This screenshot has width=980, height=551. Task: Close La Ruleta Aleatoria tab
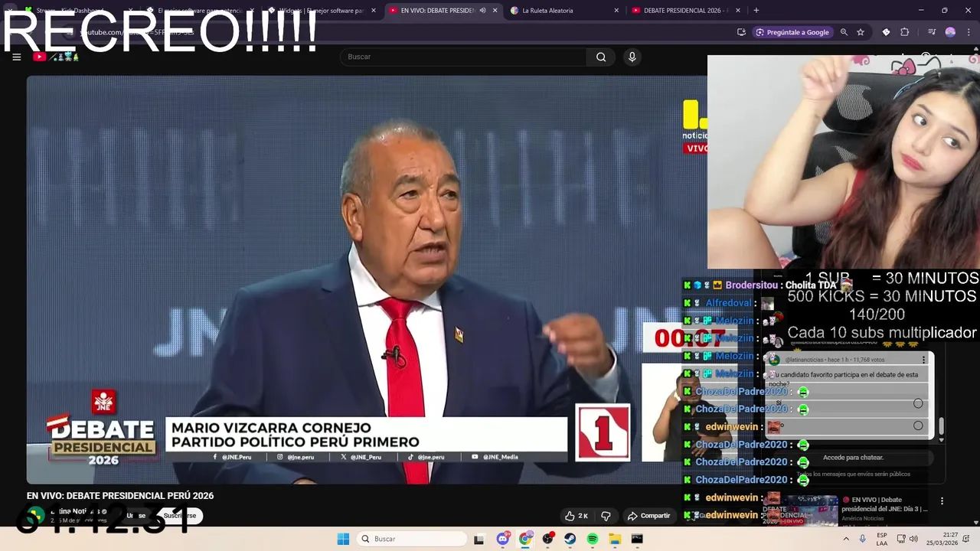[616, 11]
